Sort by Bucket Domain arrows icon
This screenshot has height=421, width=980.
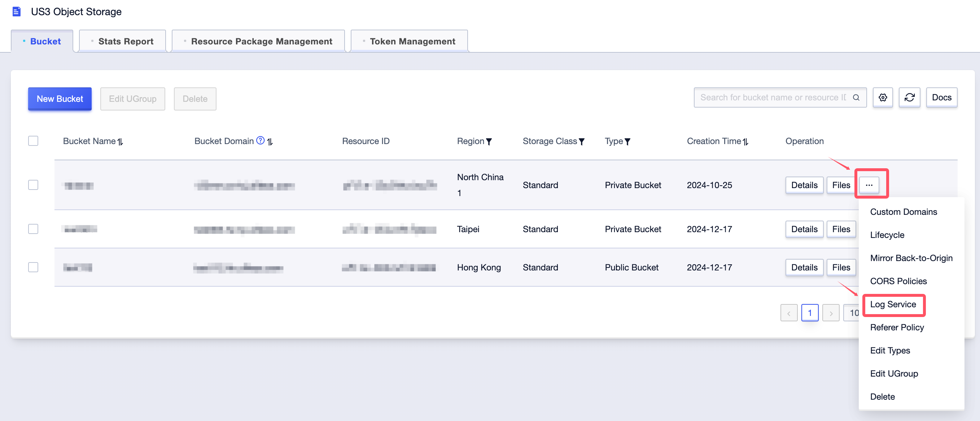pos(270,142)
